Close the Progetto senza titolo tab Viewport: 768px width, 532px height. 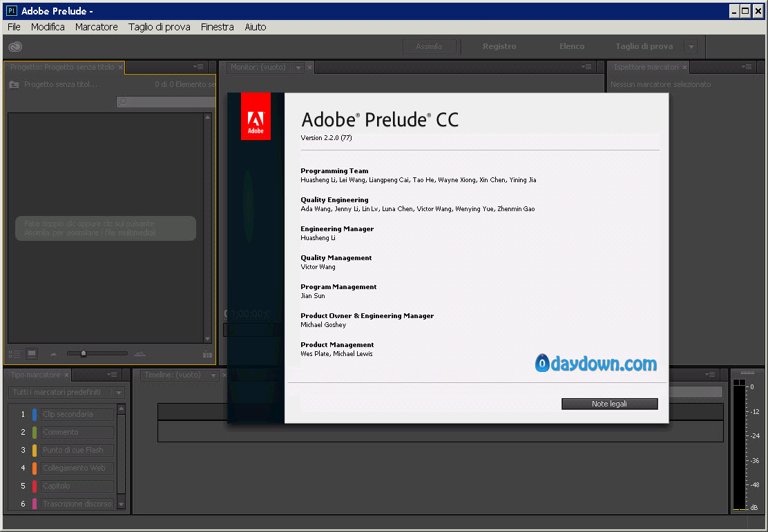click(120, 67)
